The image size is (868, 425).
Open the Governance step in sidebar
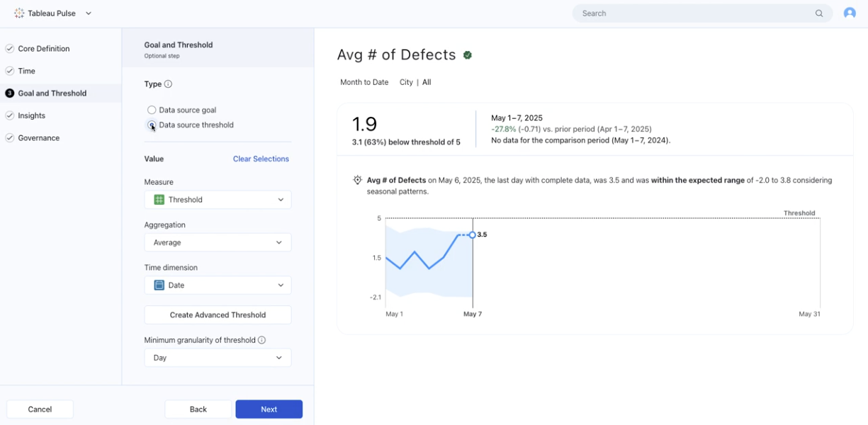39,138
